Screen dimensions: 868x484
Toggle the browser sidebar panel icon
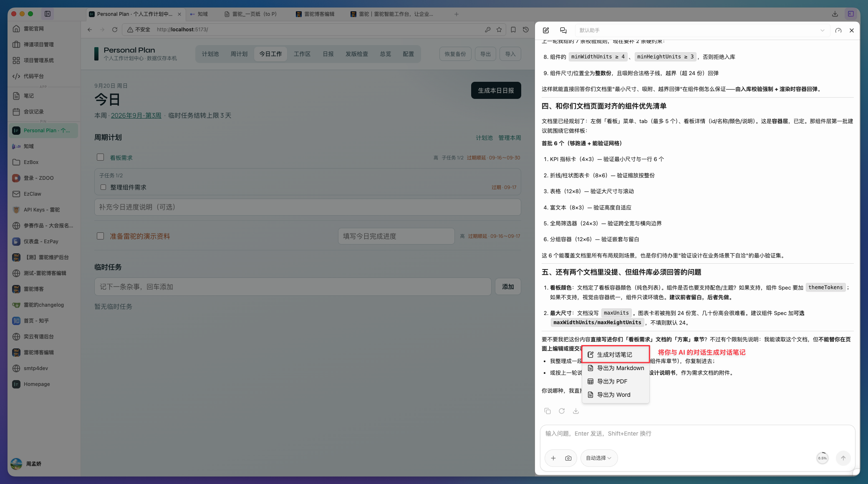pyautogui.click(x=48, y=14)
